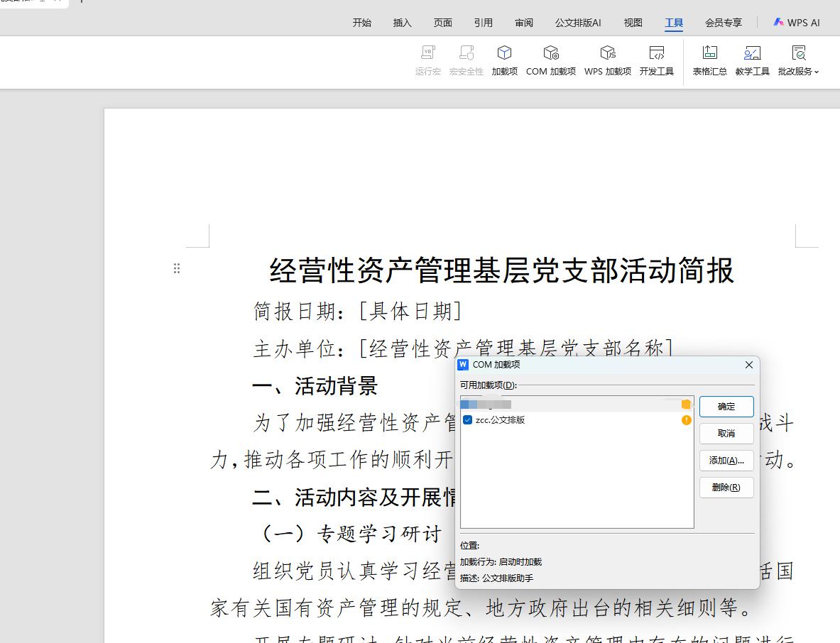This screenshot has height=643, width=840.
Task: Open the WPS 加载项 tool
Action: 608,60
